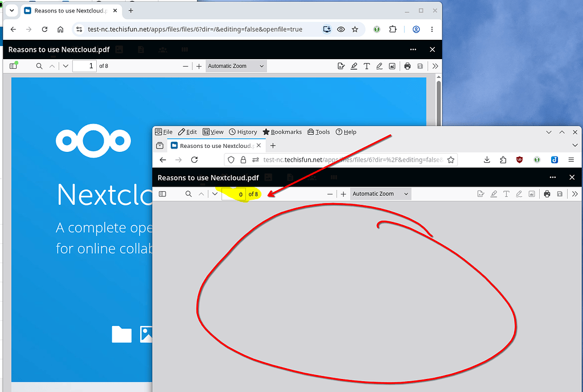Zoom in on Chrome PDF viewer

(199, 66)
